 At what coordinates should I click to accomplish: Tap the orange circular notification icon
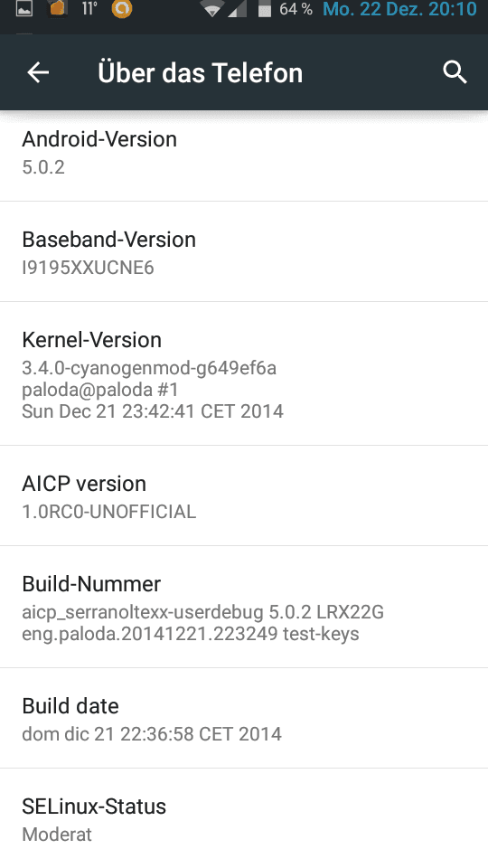(122, 9)
